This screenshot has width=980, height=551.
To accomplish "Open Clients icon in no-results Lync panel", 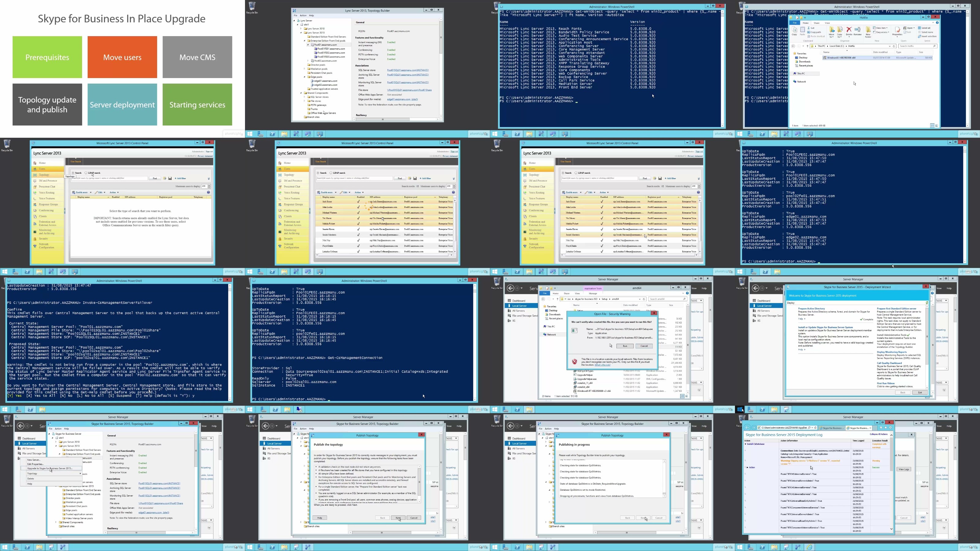I will [35, 216].
